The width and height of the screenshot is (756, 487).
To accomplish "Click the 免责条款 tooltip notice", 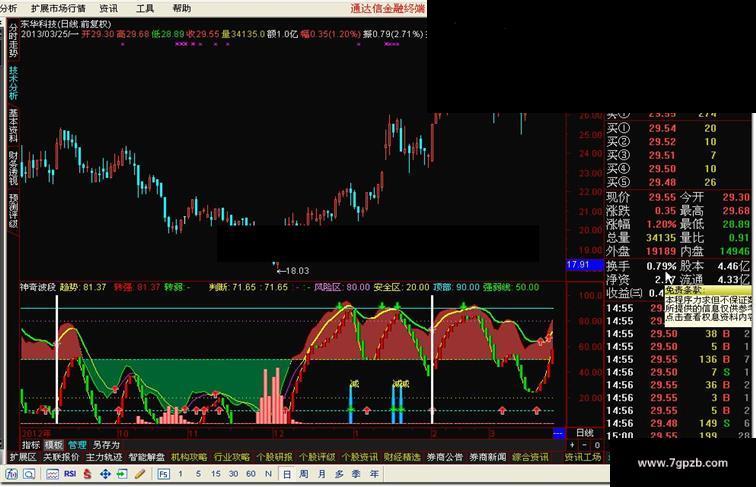I will coord(708,304).
